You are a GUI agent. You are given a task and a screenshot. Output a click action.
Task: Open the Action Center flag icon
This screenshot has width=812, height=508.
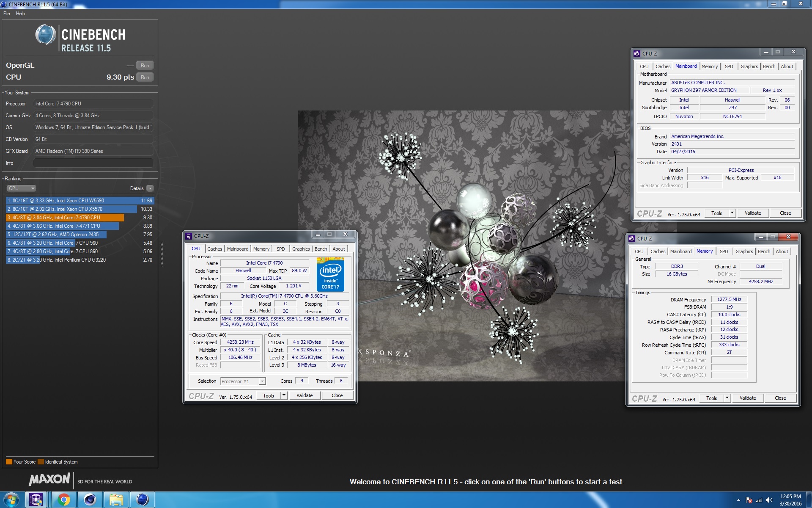(x=749, y=500)
